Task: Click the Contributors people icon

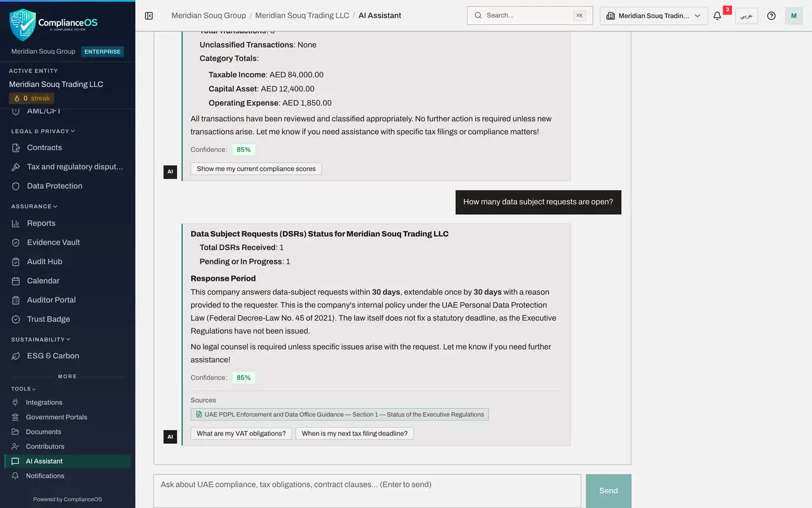Action: pos(15,446)
